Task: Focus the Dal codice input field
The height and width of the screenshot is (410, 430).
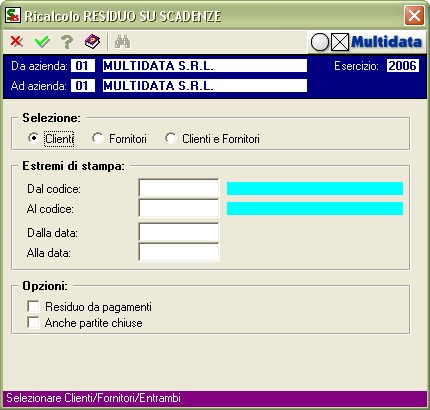Action: click(x=179, y=188)
